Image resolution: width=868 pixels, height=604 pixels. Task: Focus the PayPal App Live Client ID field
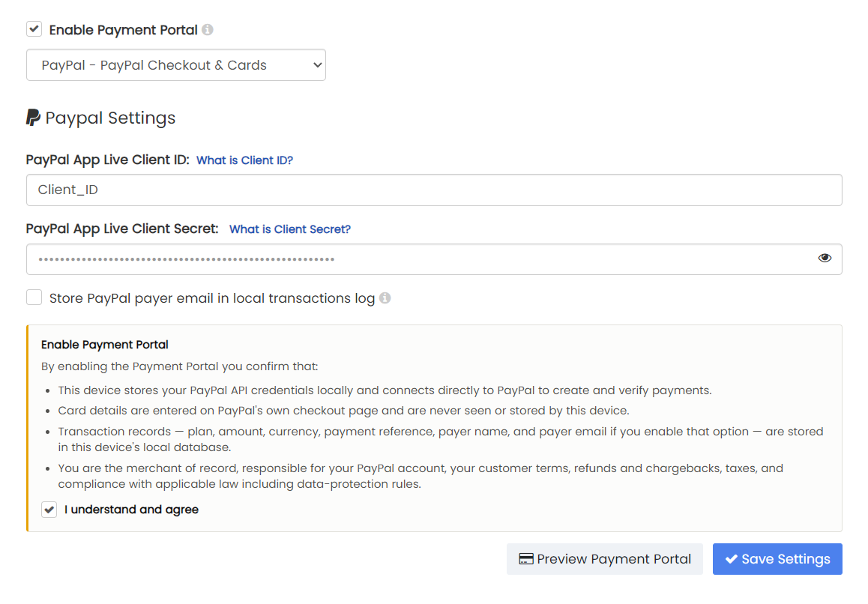point(434,190)
